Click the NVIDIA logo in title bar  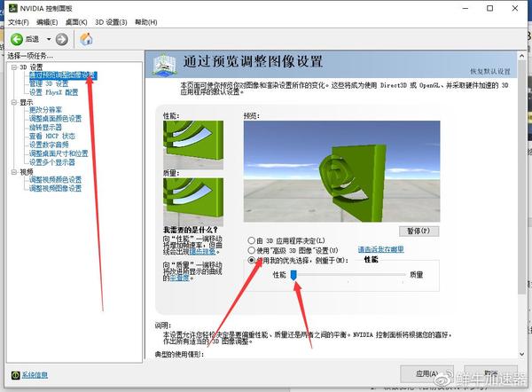click(12, 8)
